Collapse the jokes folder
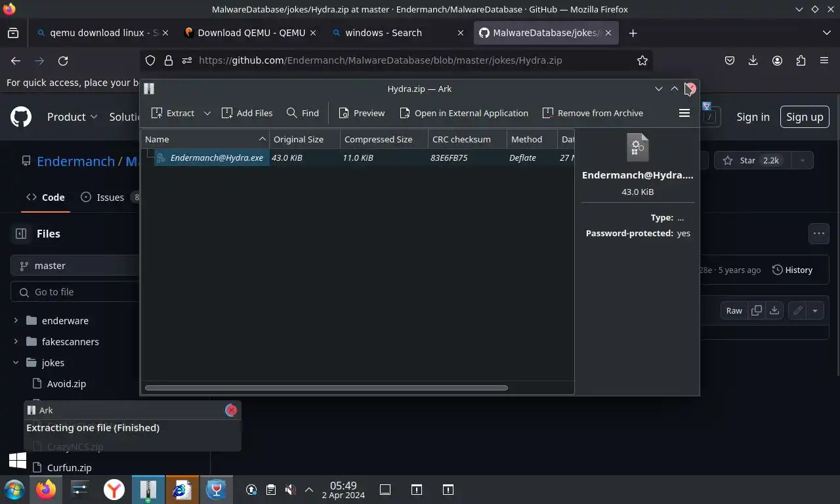Viewport: 840px width, 504px height. (x=16, y=363)
